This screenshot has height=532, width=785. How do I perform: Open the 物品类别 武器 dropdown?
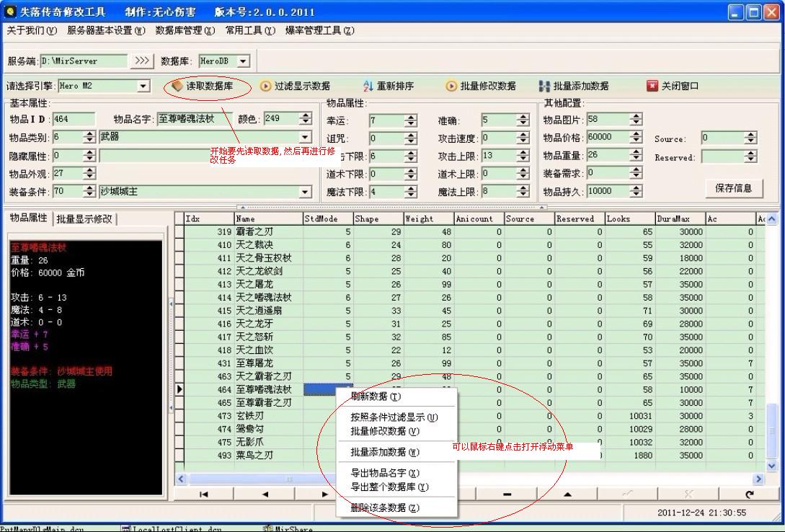(x=305, y=137)
